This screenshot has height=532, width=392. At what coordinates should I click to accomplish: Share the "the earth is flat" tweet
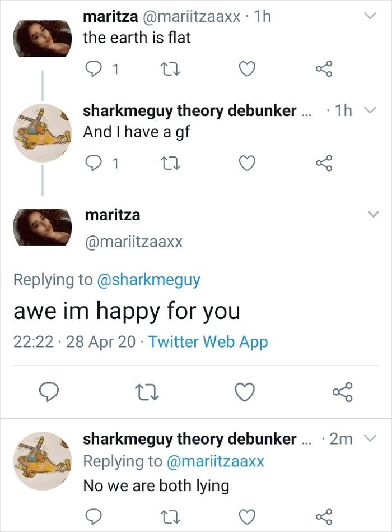pos(324,70)
